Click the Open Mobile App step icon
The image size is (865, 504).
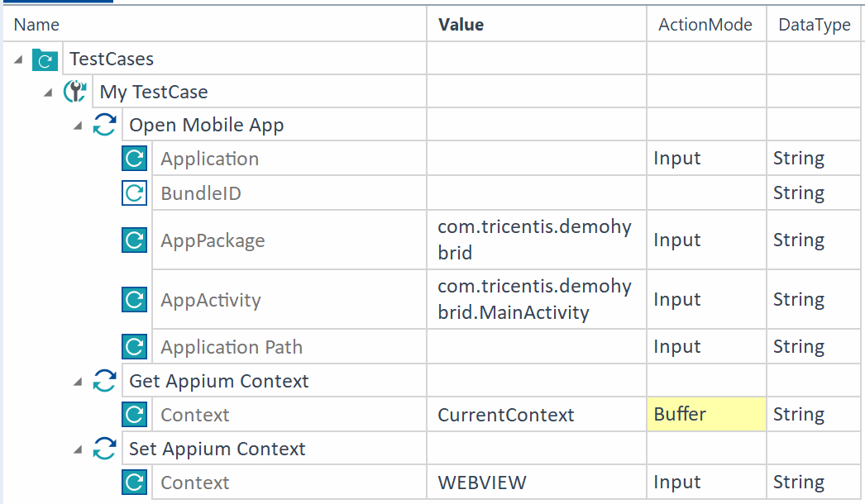pyautogui.click(x=104, y=126)
